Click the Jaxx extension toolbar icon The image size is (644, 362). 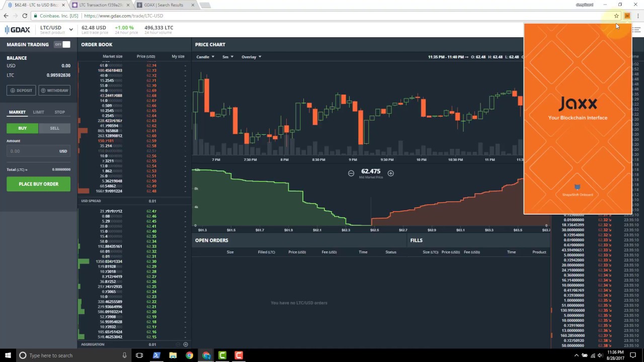coord(627,16)
